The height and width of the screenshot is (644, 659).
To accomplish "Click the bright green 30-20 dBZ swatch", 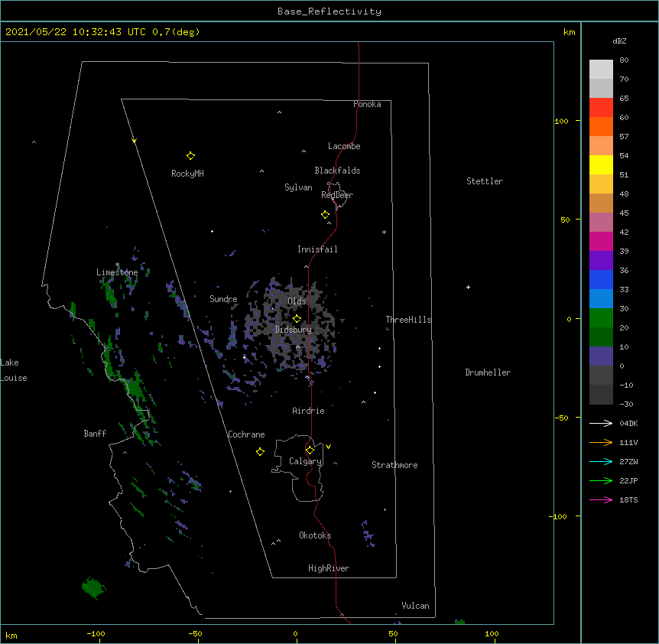I will tap(601, 318).
